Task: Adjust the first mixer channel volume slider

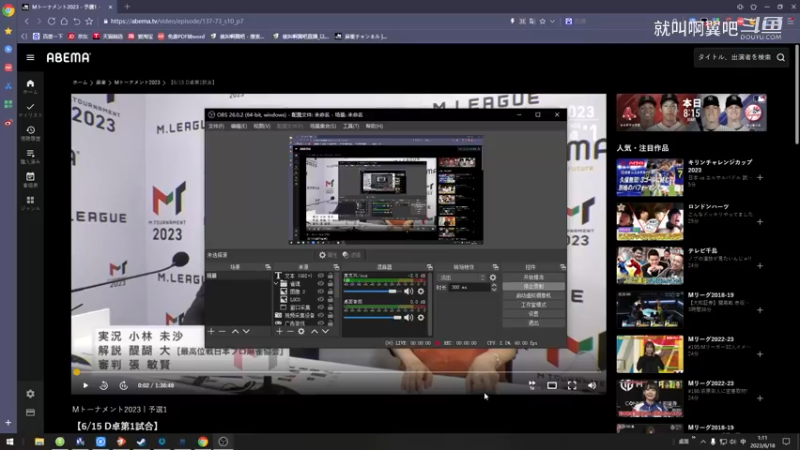Action: click(373, 291)
